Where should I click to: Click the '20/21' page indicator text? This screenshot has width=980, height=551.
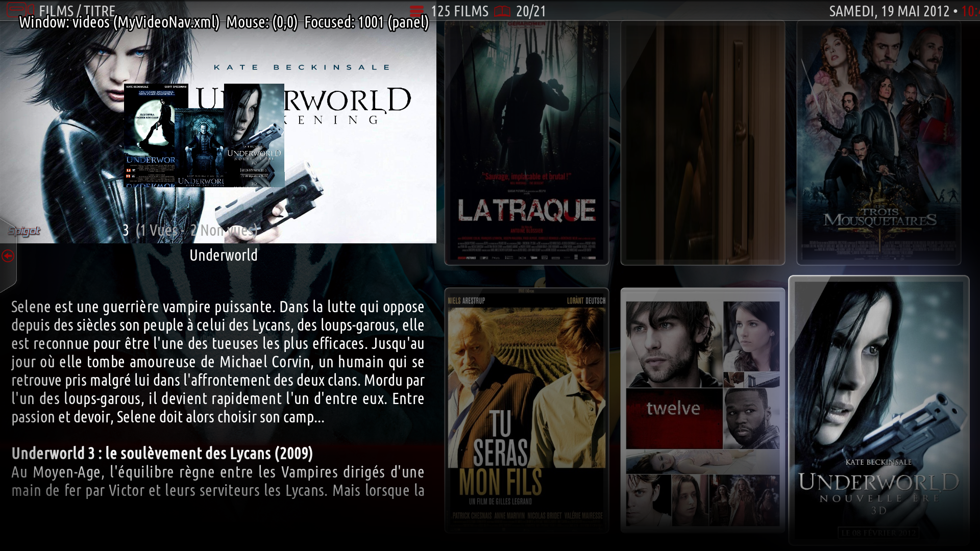click(531, 11)
